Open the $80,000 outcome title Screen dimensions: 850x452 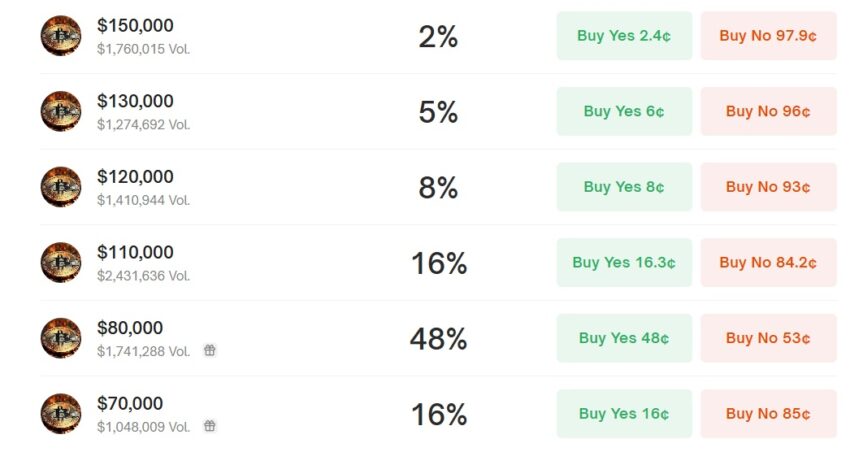(x=130, y=328)
